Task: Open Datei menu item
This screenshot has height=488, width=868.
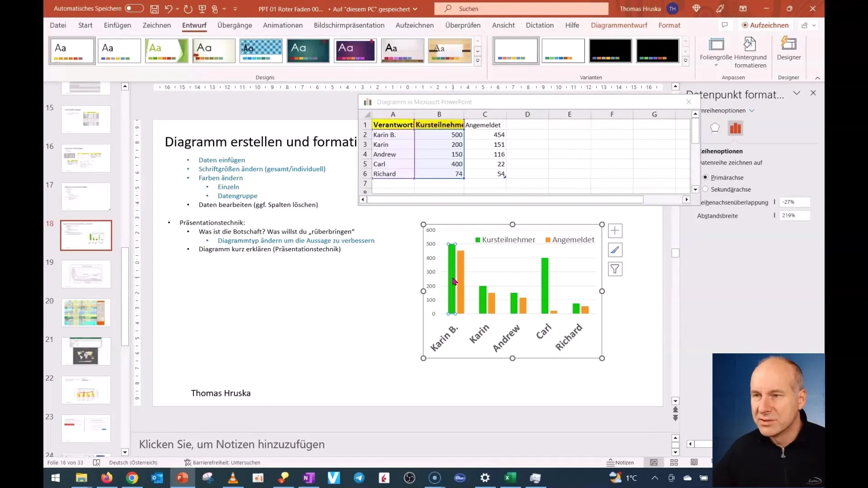Action: tap(58, 25)
